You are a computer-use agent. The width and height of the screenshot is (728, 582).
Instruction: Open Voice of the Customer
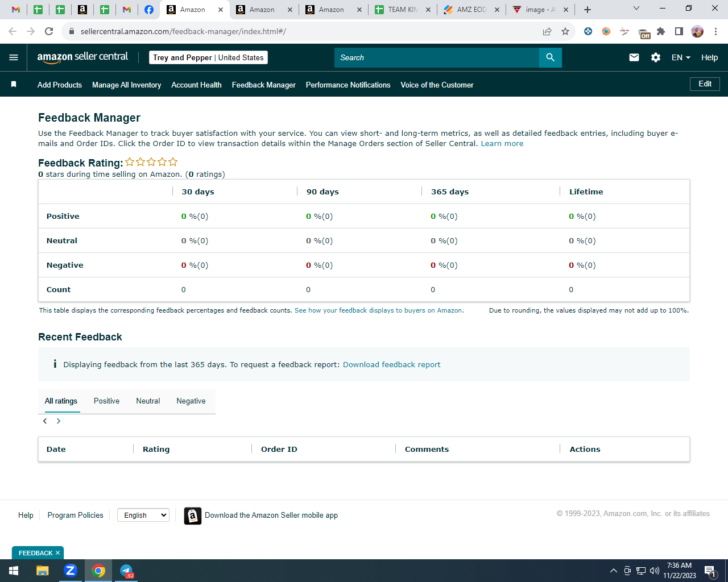click(x=437, y=85)
